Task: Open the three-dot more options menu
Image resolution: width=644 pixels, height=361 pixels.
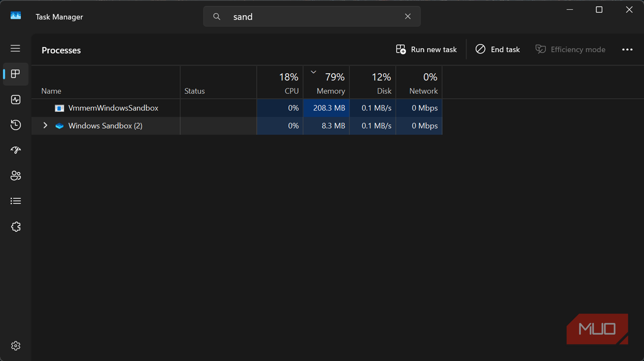Action: pyautogui.click(x=627, y=49)
